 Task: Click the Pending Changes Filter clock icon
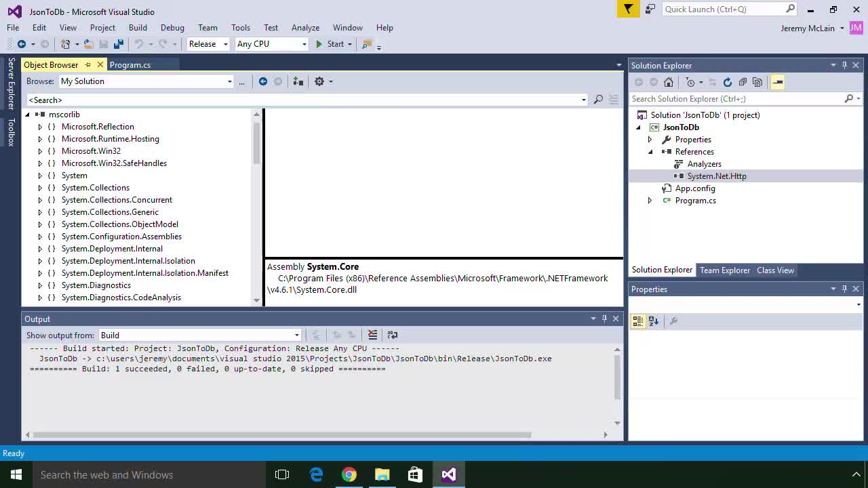pyautogui.click(x=690, y=82)
